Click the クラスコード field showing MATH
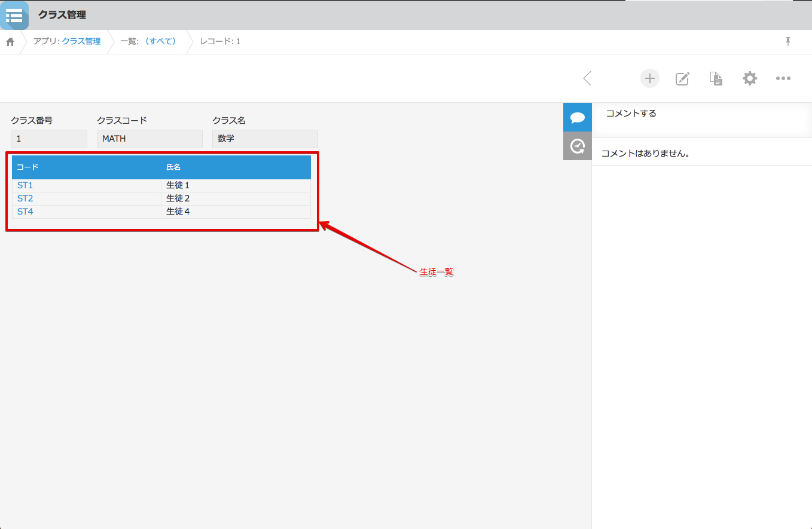The height and width of the screenshot is (529, 812). coord(149,139)
